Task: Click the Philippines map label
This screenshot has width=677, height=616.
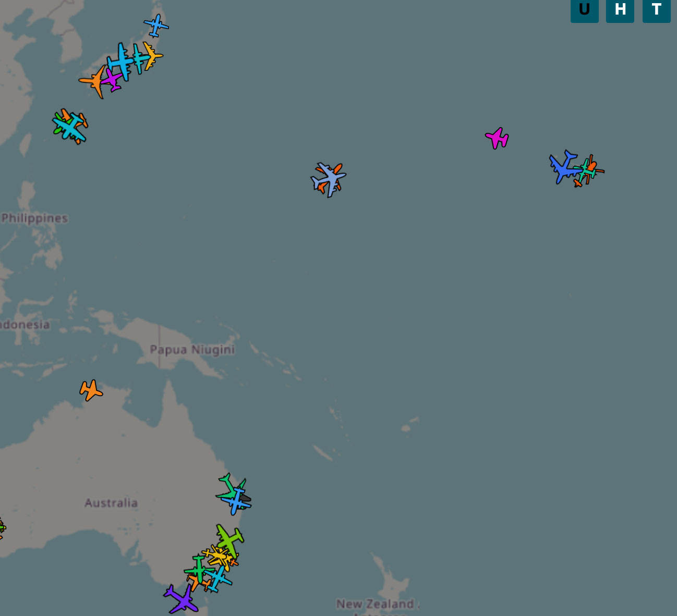Action: point(34,218)
